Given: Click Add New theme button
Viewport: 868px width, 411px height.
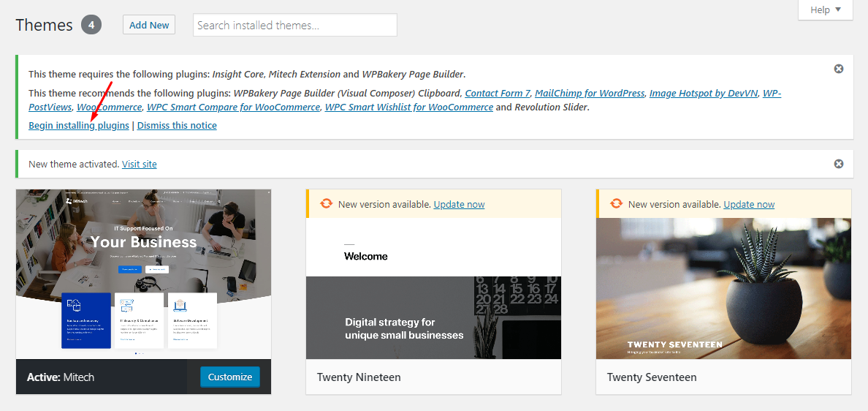Looking at the screenshot, I should (x=149, y=25).
